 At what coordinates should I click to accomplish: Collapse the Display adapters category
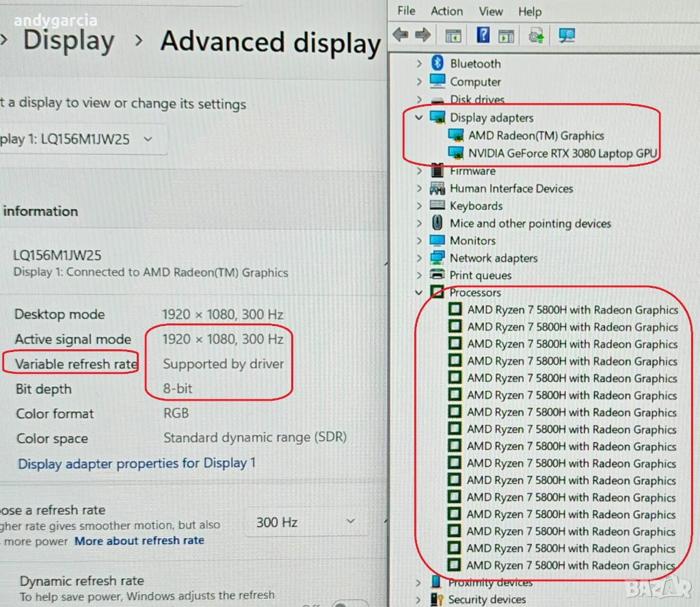[x=419, y=118]
